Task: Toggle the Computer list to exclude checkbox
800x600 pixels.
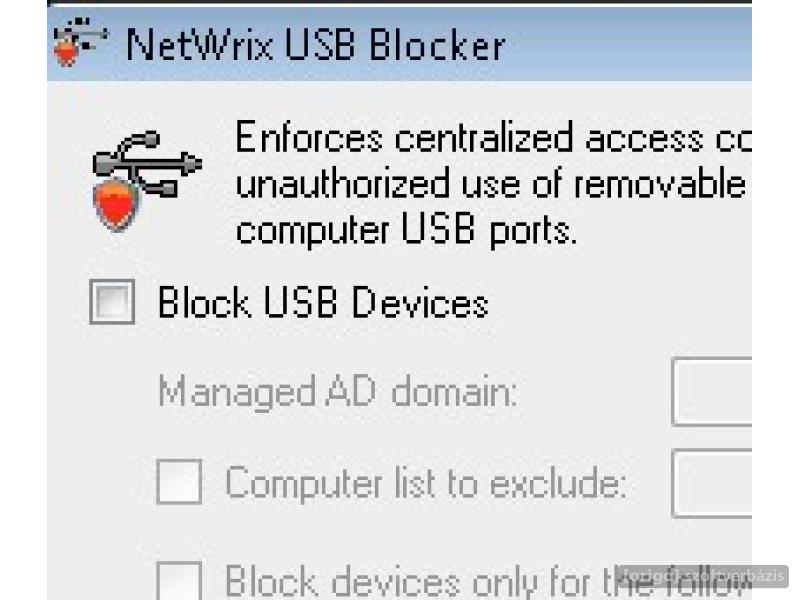Action: (179, 482)
